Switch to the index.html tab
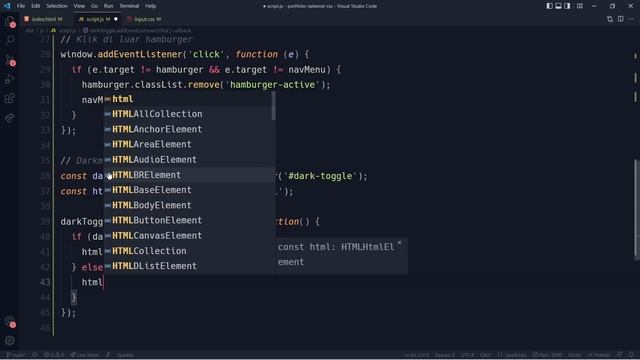Screen dimensions: 640x360 (x=46, y=19)
